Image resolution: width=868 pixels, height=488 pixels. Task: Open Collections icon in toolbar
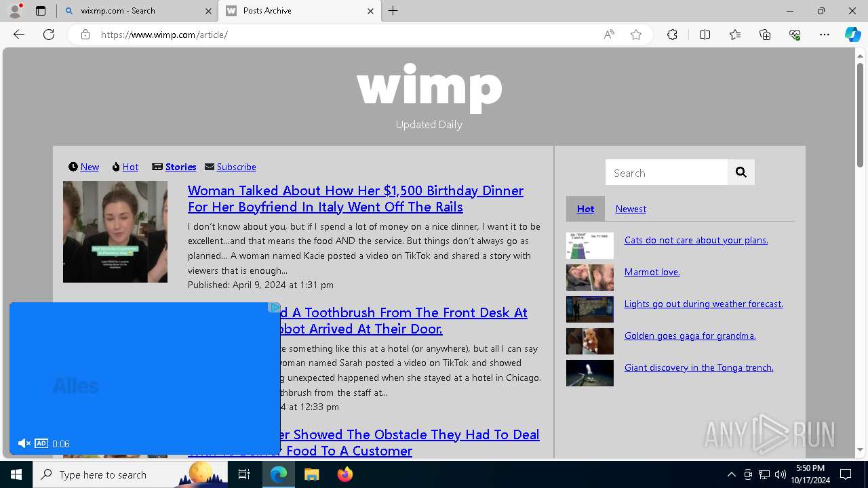[x=765, y=35]
